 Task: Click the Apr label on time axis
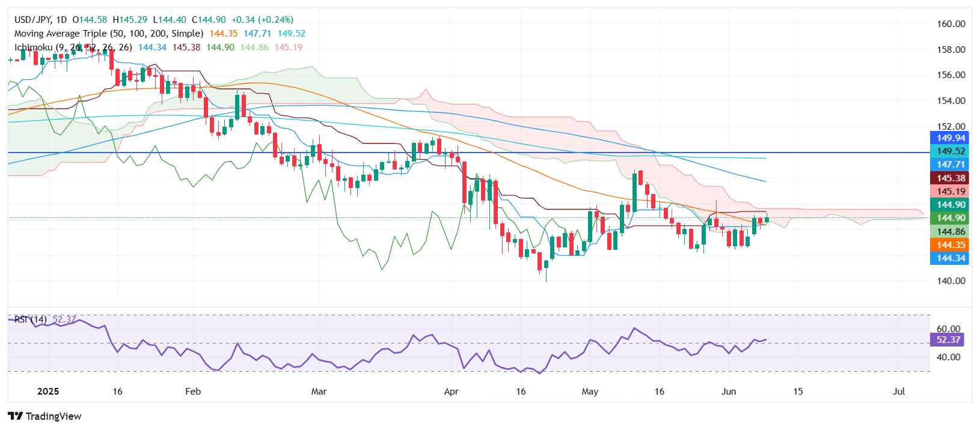click(x=451, y=392)
